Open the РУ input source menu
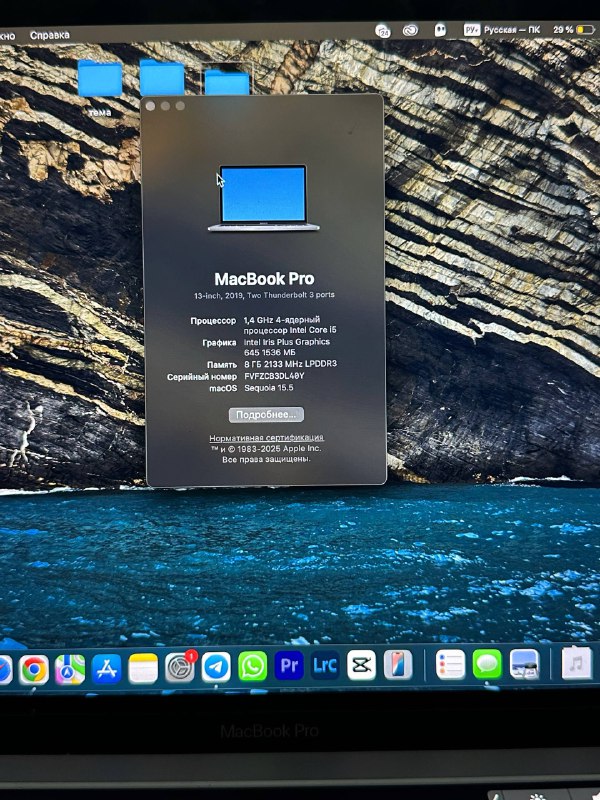Viewport: 600px width, 800px height. pos(471,30)
